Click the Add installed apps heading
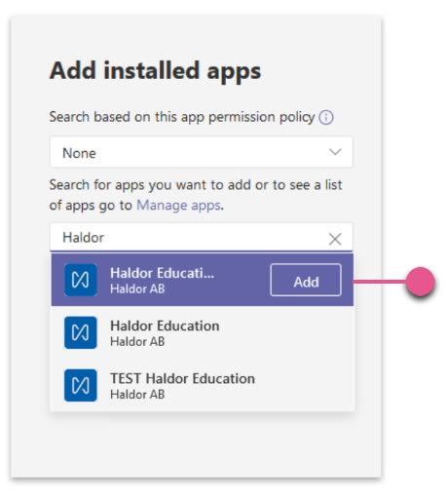The width and height of the screenshot is (448, 500). click(155, 71)
